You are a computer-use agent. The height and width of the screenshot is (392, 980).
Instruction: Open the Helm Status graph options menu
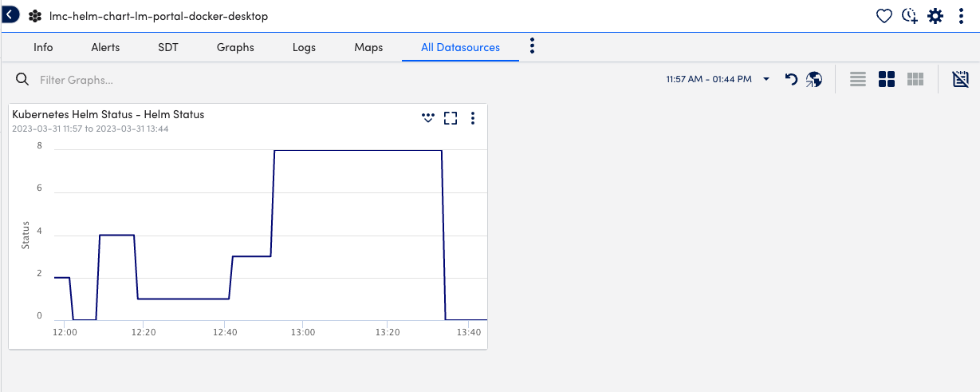(x=473, y=118)
